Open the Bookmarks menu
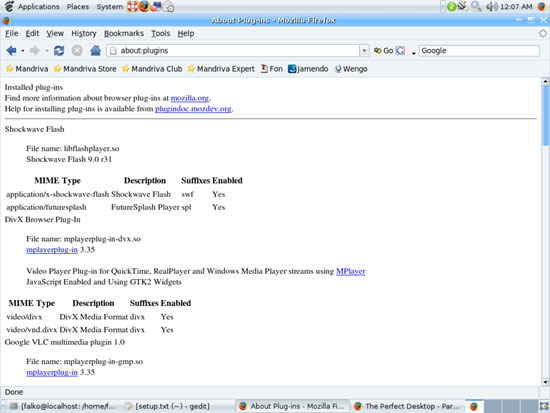Image resolution: width=550 pixels, height=413 pixels. (x=124, y=33)
